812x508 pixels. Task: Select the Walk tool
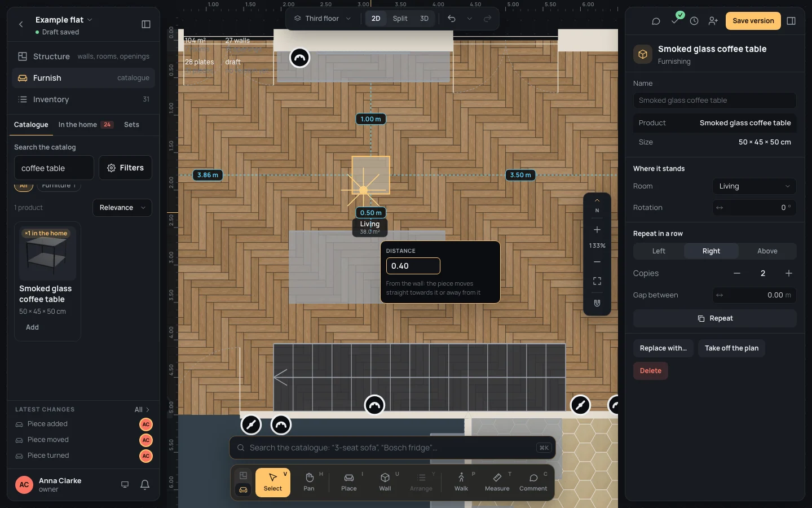(x=461, y=482)
